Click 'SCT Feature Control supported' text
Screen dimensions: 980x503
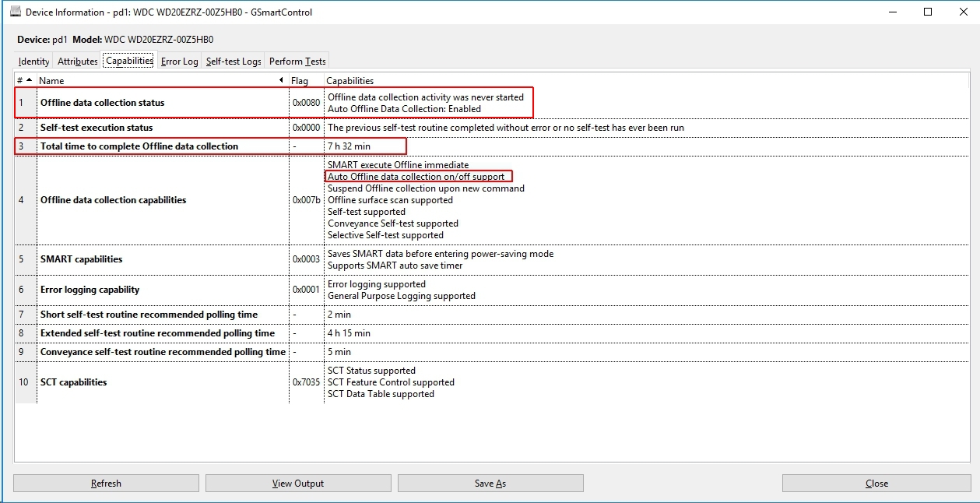click(391, 382)
